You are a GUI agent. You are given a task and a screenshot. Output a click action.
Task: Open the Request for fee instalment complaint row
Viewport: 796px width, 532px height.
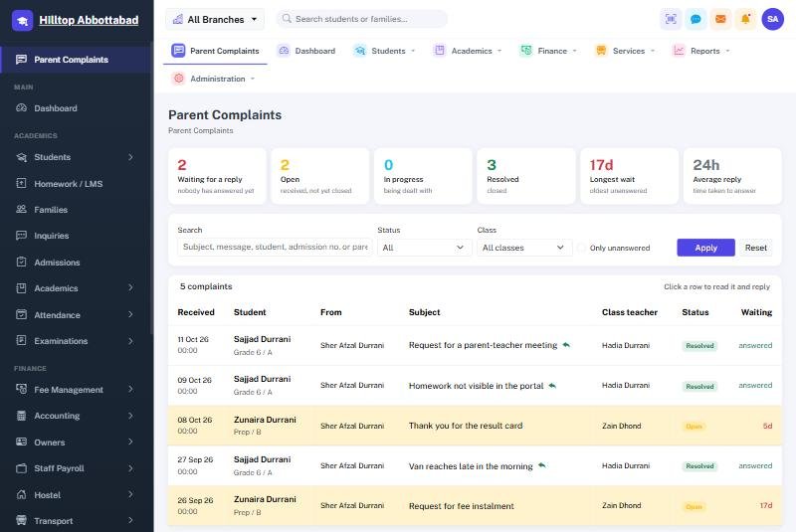(x=475, y=505)
